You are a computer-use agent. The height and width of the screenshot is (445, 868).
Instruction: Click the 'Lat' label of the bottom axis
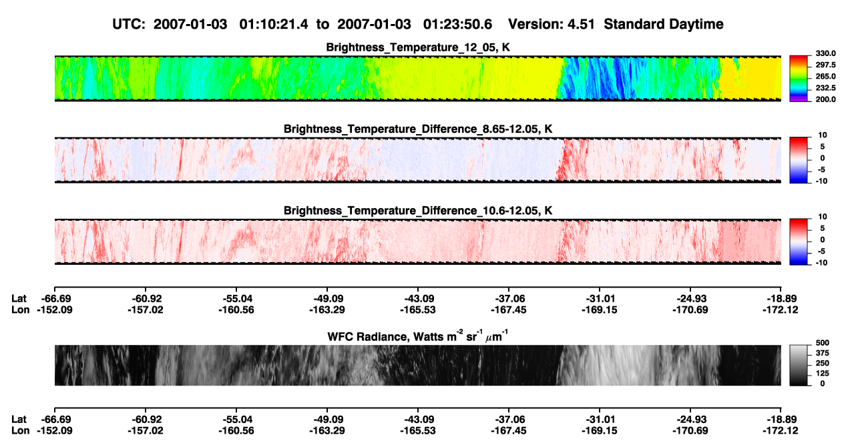tap(19, 420)
